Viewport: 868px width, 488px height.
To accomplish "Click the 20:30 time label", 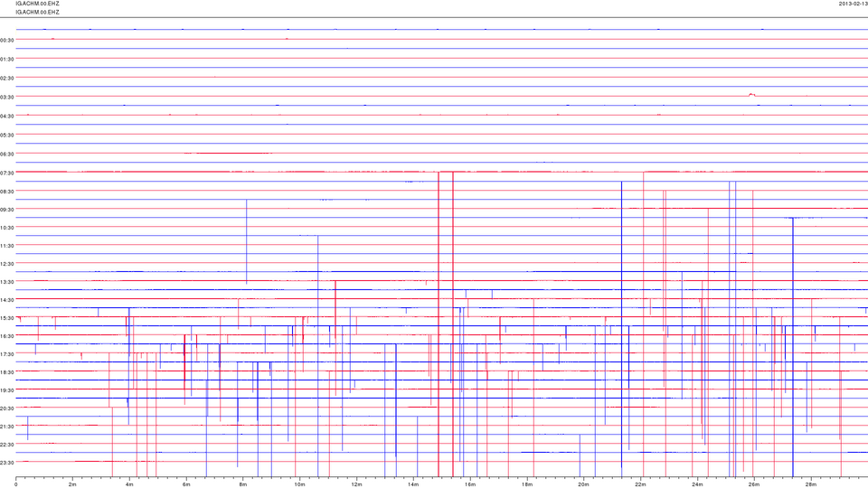I will 6,408.
